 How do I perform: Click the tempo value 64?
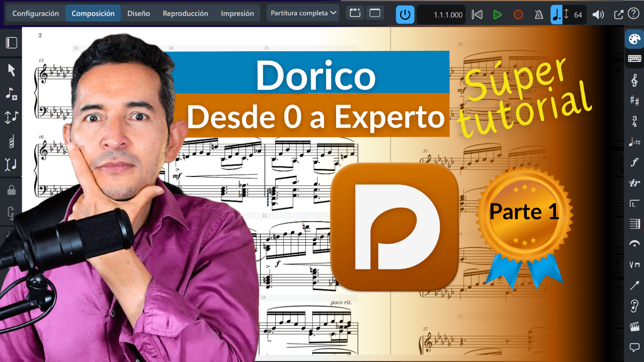pyautogui.click(x=578, y=15)
